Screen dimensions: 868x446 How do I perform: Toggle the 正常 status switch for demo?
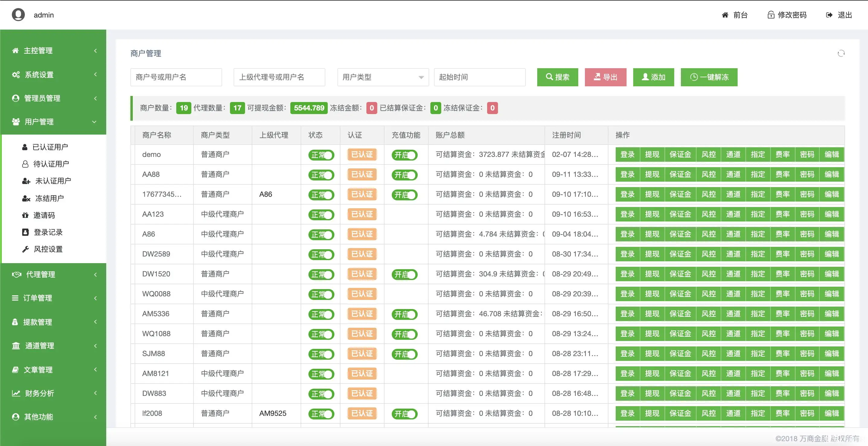coord(321,155)
